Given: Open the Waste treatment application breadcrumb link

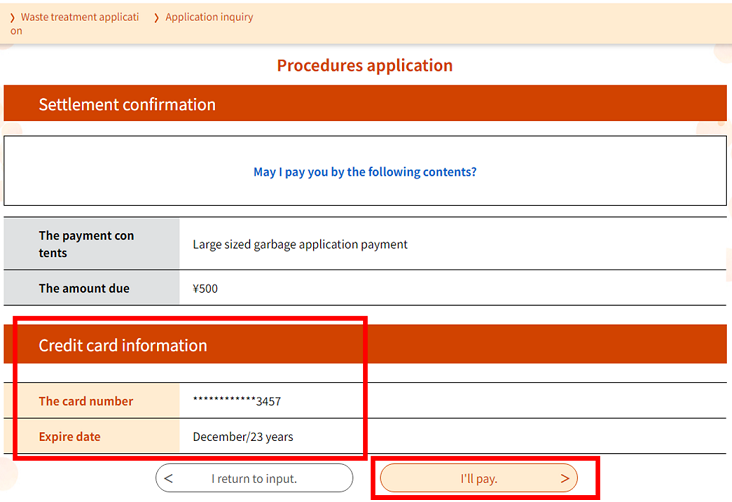Looking at the screenshot, I should pyautogui.click(x=75, y=23).
